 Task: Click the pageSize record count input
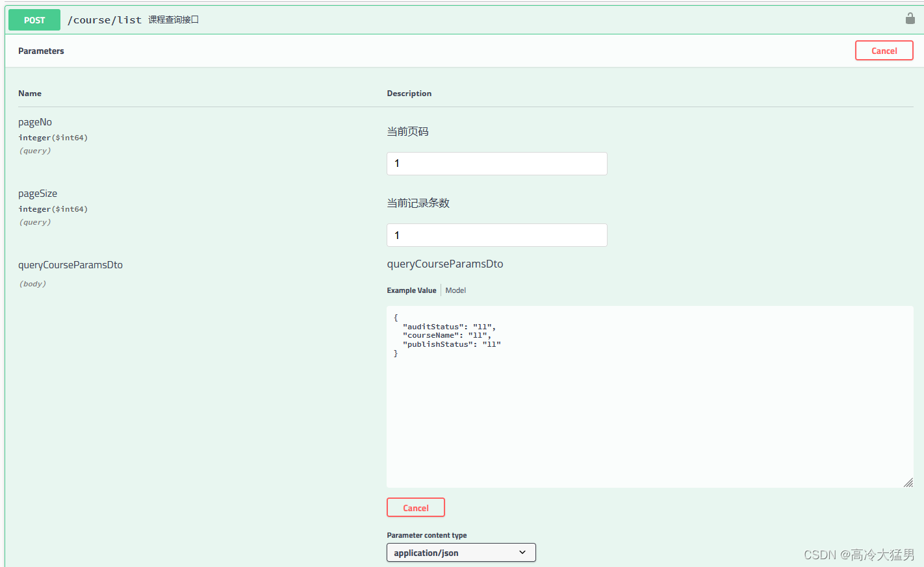pyautogui.click(x=496, y=235)
